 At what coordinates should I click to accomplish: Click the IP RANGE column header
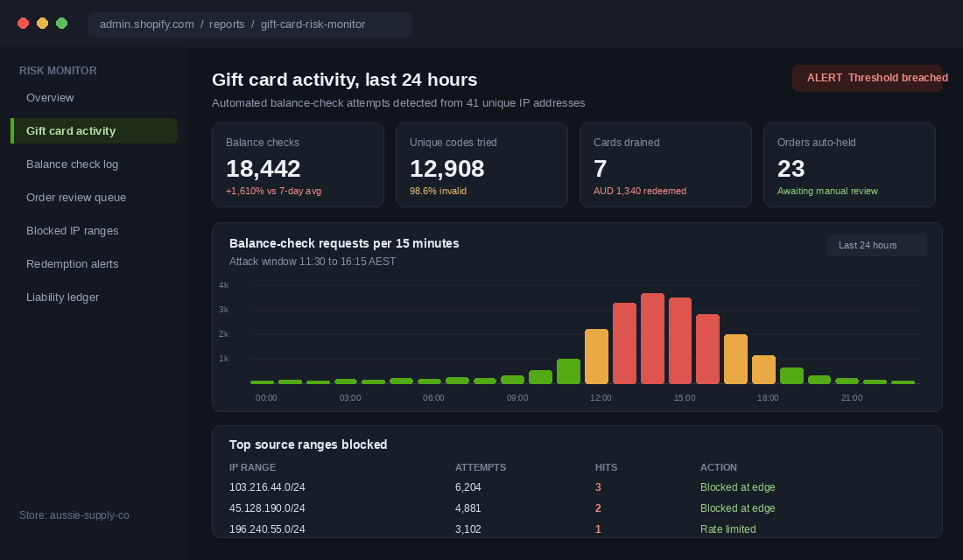point(252,467)
